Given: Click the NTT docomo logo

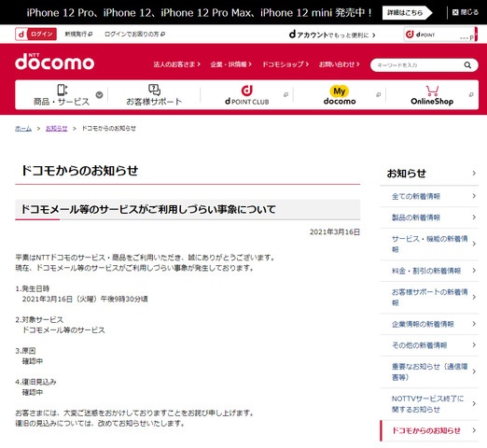Looking at the screenshot, I should tap(54, 62).
